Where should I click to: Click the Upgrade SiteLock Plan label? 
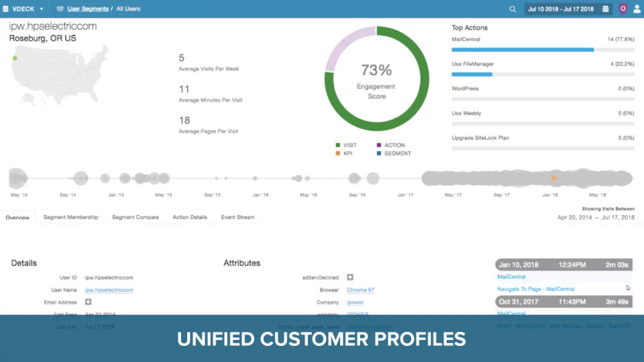pos(480,138)
